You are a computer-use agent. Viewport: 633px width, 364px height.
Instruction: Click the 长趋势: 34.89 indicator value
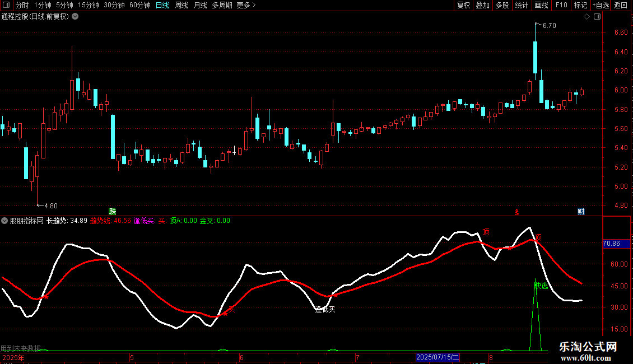point(67,221)
